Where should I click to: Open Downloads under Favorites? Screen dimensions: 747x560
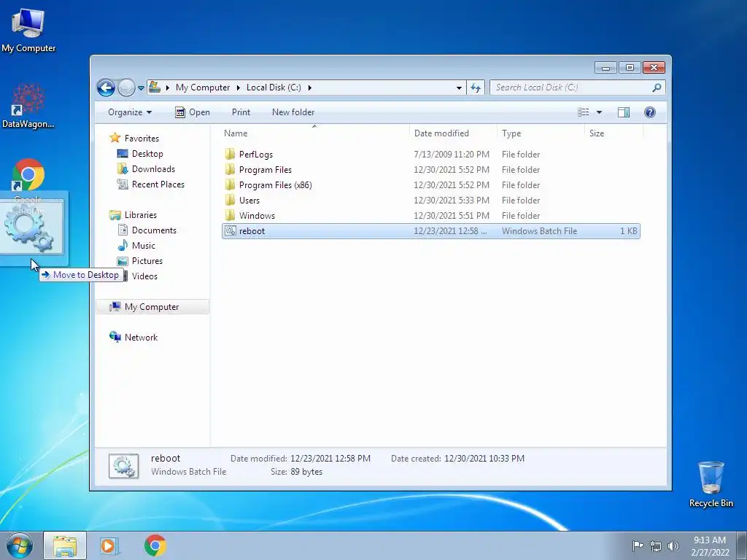(x=153, y=169)
